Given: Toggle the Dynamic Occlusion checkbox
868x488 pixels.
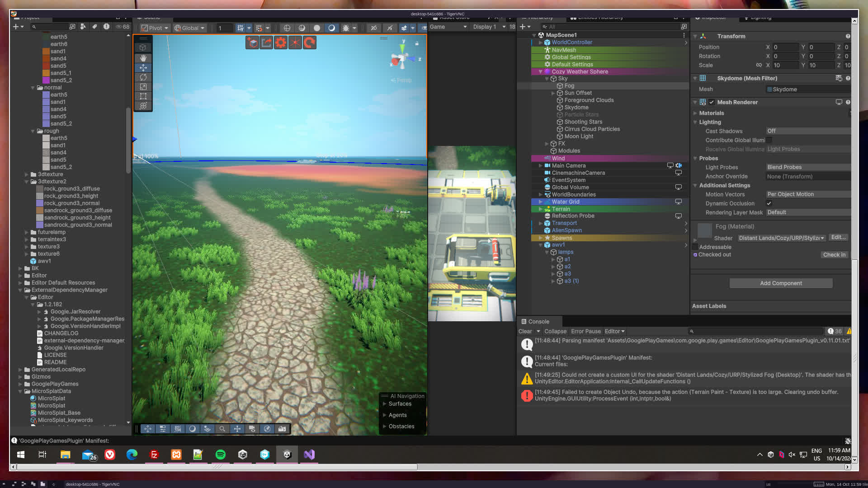Looking at the screenshot, I should point(769,203).
